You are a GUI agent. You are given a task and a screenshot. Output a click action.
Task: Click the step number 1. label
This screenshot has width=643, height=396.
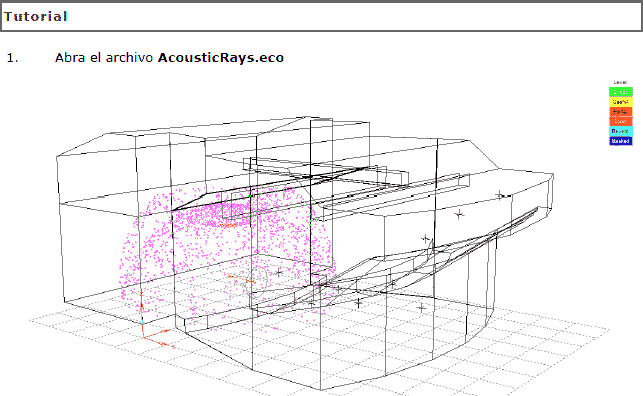12,58
